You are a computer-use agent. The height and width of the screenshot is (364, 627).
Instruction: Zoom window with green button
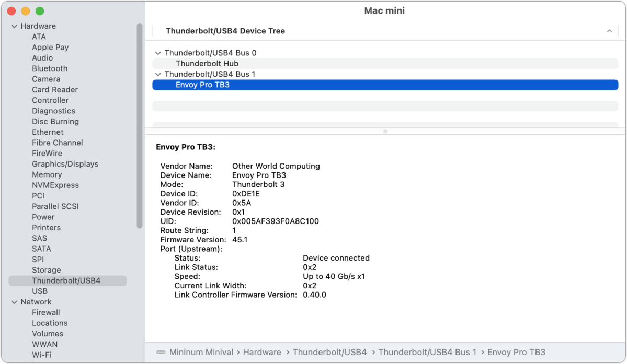click(x=40, y=11)
